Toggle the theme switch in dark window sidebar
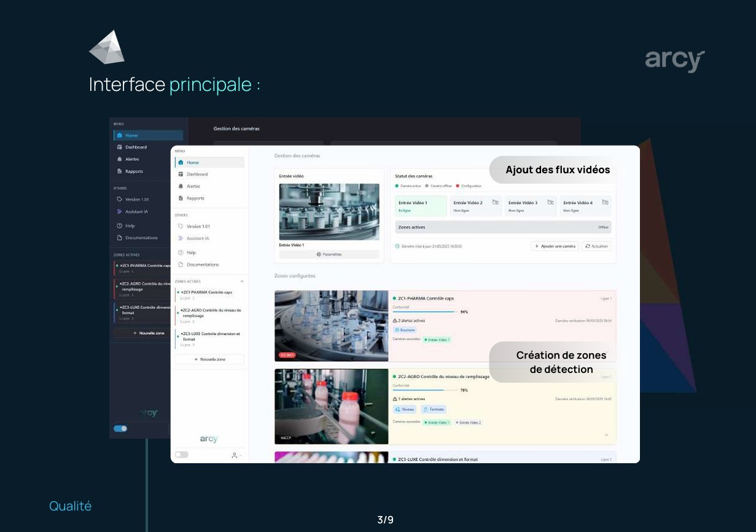 click(120, 428)
